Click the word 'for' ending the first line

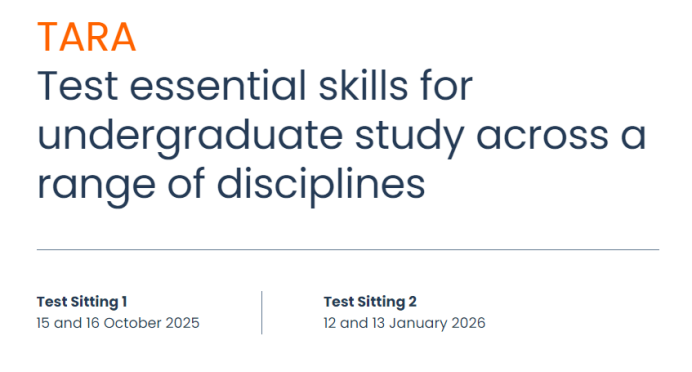(x=447, y=86)
